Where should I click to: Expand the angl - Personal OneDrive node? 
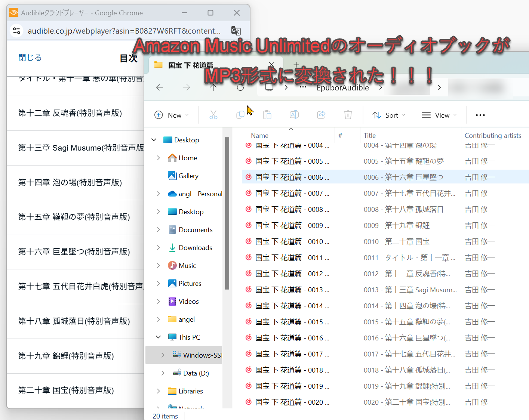159,194
